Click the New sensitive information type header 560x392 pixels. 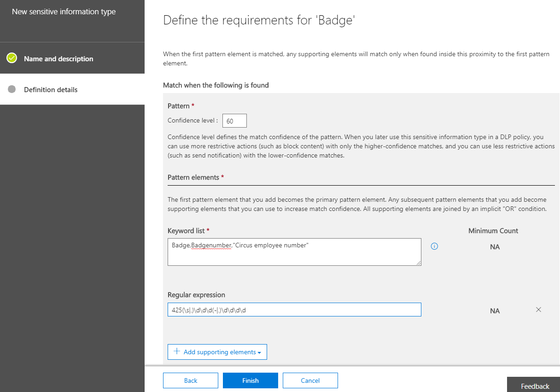click(64, 12)
